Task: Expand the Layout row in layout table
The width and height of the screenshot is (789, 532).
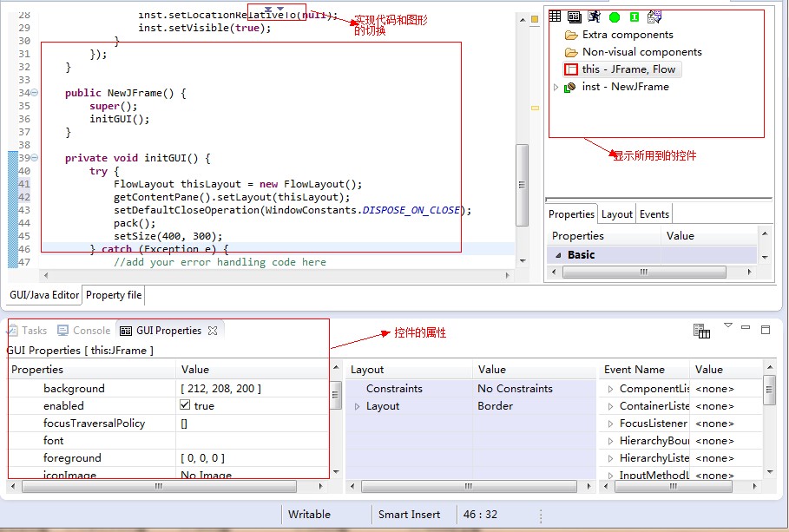Action: coord(357,406)
